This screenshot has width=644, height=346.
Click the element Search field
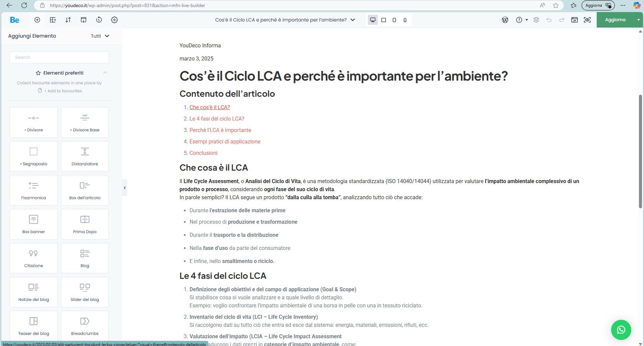[x=59, y=57]
